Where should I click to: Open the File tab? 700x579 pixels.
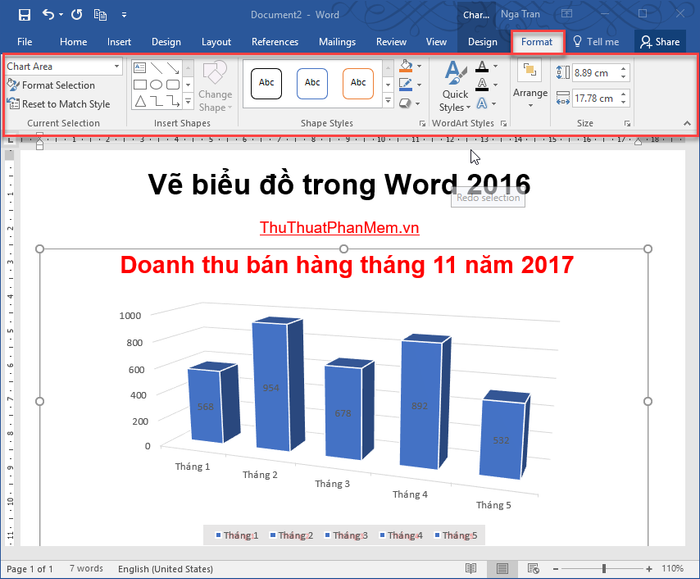coord(25,42)
